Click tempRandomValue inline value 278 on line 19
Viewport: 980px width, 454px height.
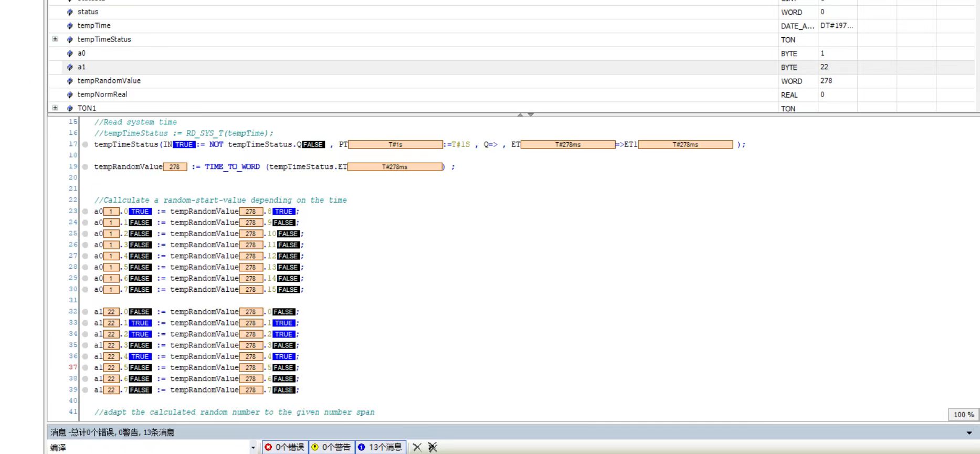pos(175,167)
